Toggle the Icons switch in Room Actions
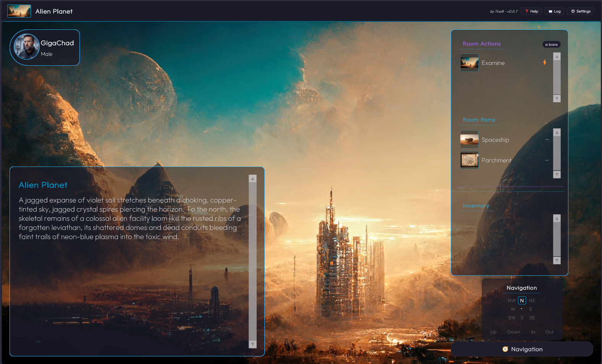This screenshot has width=602, height=364. pyautogui.click(x=552, y=45)
